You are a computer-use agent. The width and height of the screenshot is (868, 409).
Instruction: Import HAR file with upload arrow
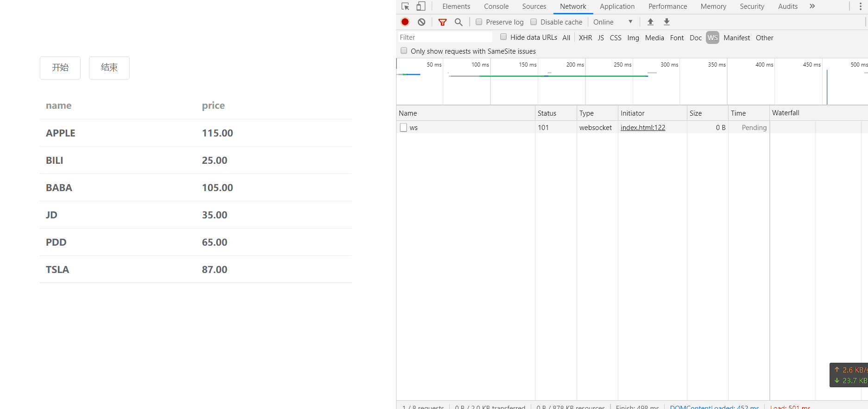(x=650, y=22)
